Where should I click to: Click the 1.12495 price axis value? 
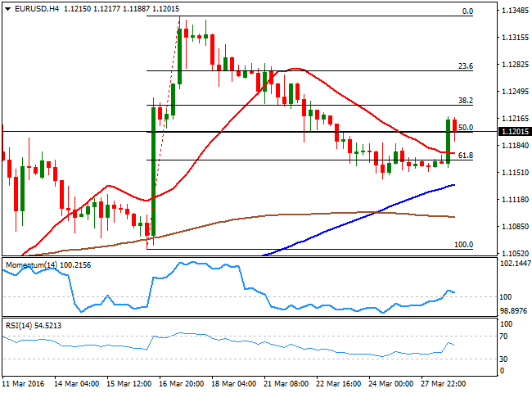(515, 92)
